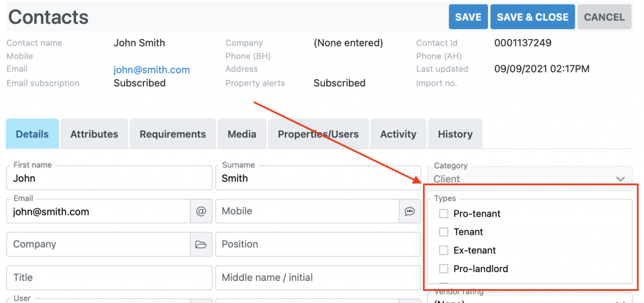Click into the Position field
This screenshot has height=303, width=644.
[318, 244]
